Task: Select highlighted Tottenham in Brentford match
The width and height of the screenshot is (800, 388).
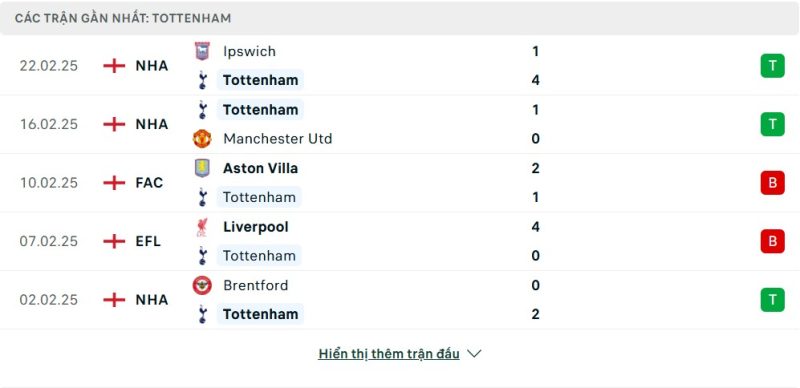Action: coord(260,314)
